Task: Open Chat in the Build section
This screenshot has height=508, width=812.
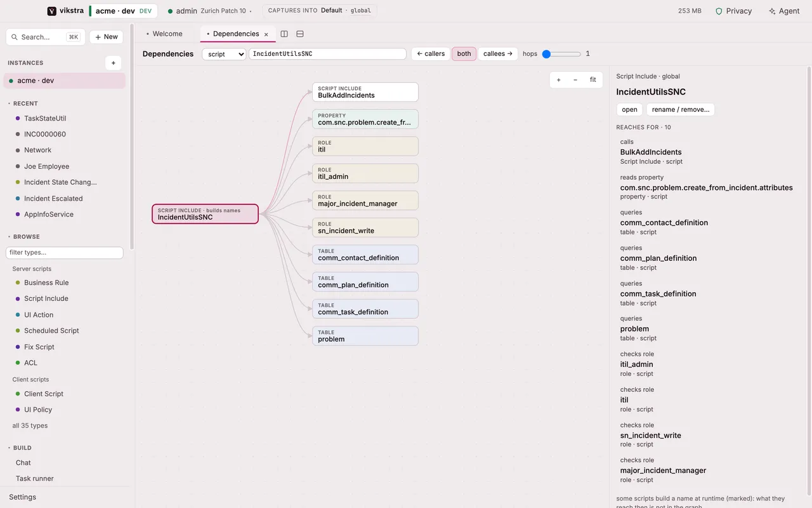Action: 23,463
